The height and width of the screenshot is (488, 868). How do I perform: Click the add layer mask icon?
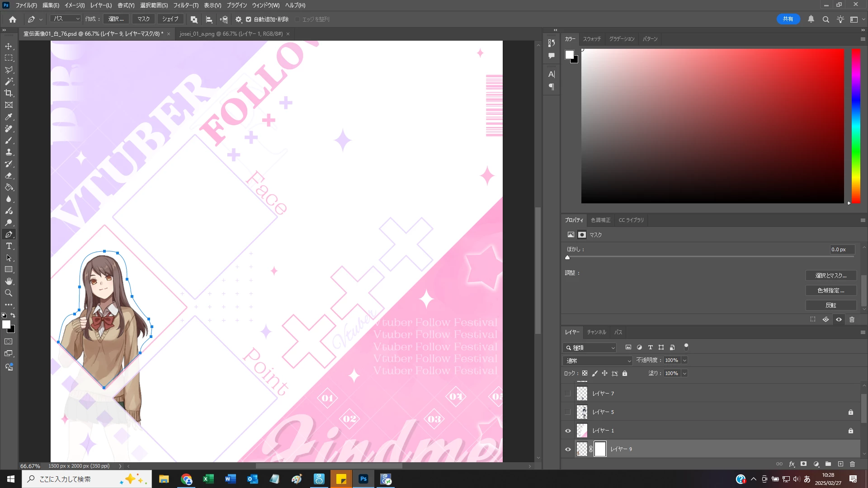point(803,464)
